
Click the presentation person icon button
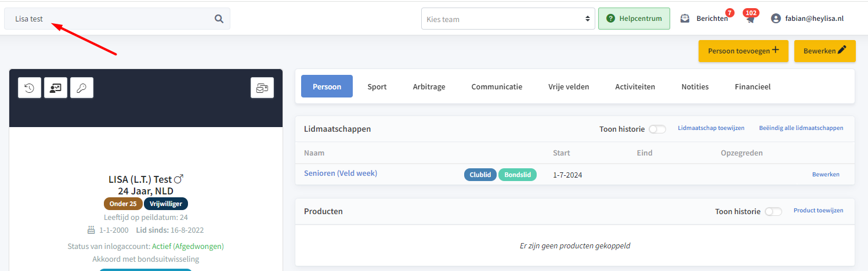(x=56, y=88)
